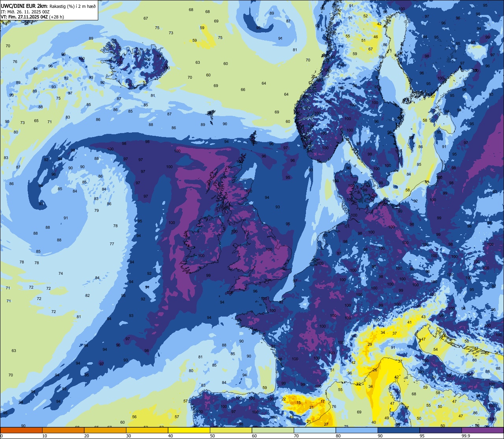This screenshot has height=439, width=504.
Task: Click the 40–50 bright yellow legend swatch
Action: click(x=189, y=430)
